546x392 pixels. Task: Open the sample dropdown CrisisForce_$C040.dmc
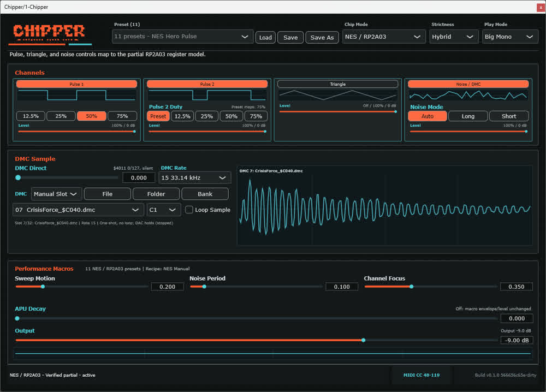(78, 210)
